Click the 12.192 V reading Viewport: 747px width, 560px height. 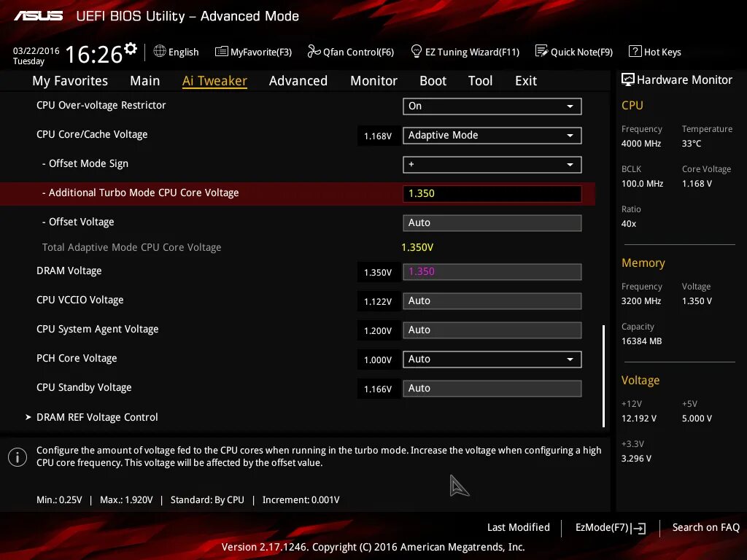click(x=639, y=418)
